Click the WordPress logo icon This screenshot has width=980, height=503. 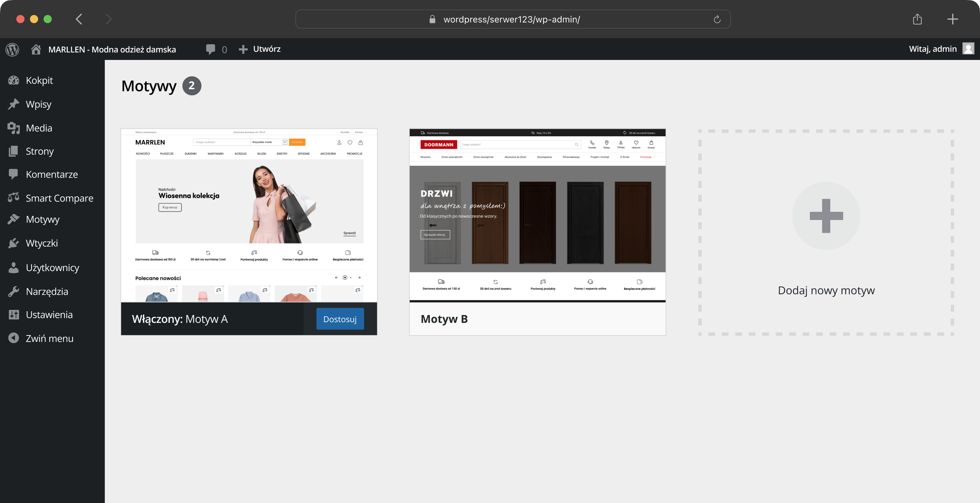point(12,49)
